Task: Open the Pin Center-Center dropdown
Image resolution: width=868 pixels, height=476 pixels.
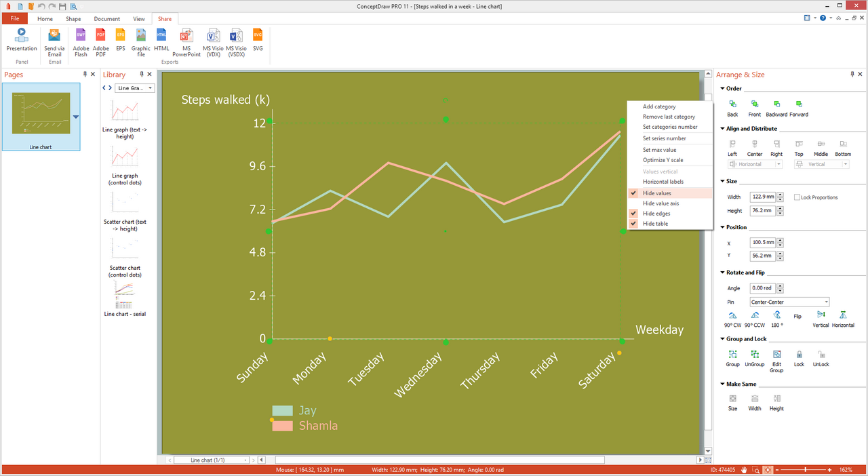Action: 789,302
